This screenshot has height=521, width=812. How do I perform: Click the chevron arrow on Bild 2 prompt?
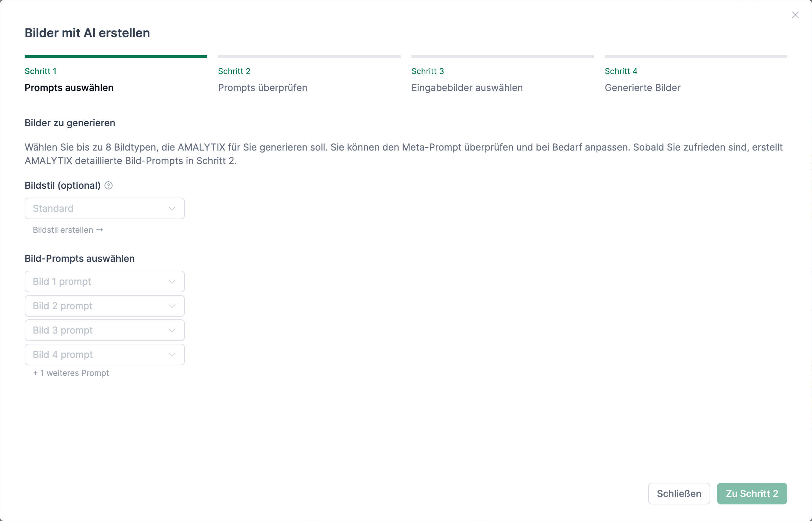(x=172, y=306)
